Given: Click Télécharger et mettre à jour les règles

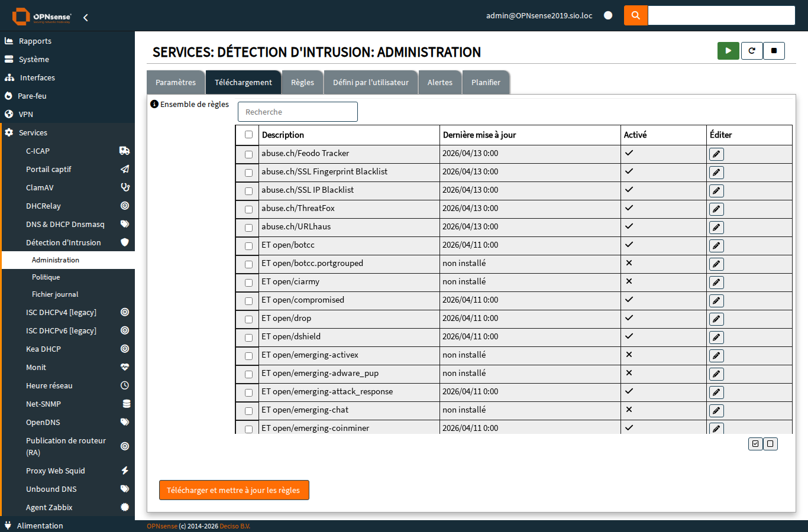Looking at the screenshot, I should [234, 490].
